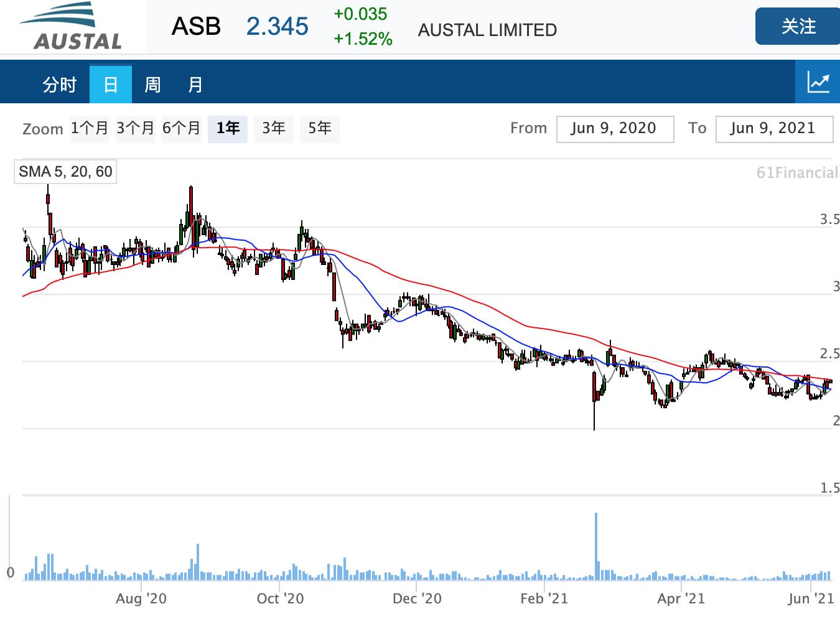This screenshot has height=632, width=840.
Task: Click the 1.5 price axis label
Action: click(829, 488)
